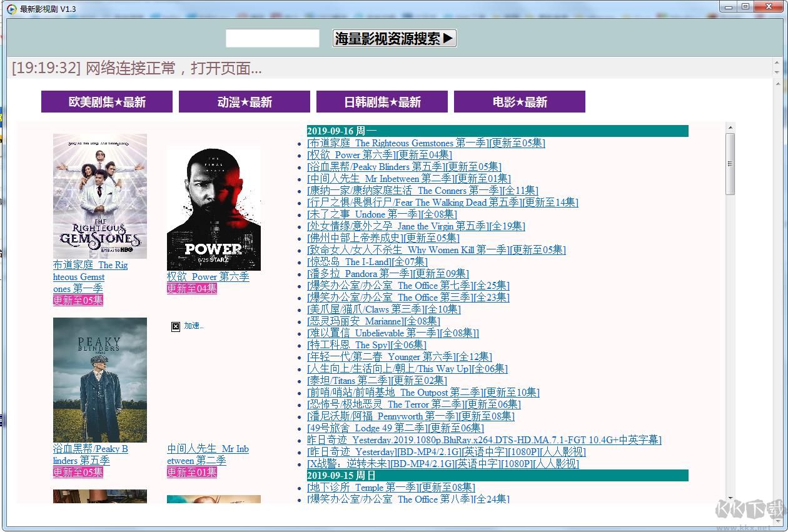Open list entry 难以置信 Unbelievable 第一季

(x=393, y=333)
